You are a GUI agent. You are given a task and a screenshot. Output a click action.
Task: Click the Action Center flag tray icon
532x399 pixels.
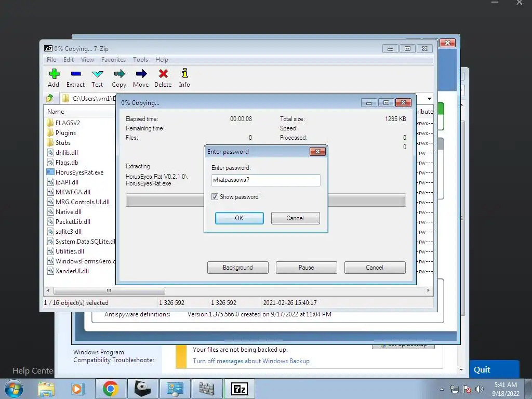467,389
